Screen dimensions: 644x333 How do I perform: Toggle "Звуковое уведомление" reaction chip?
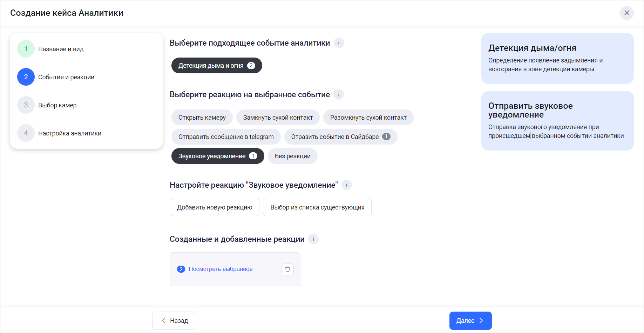[218, 156]
